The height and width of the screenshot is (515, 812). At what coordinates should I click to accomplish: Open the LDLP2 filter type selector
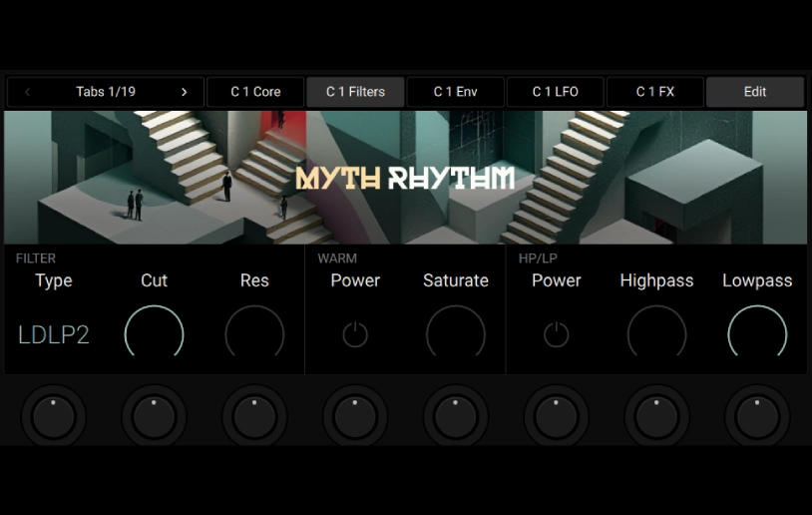pos(54,334)
